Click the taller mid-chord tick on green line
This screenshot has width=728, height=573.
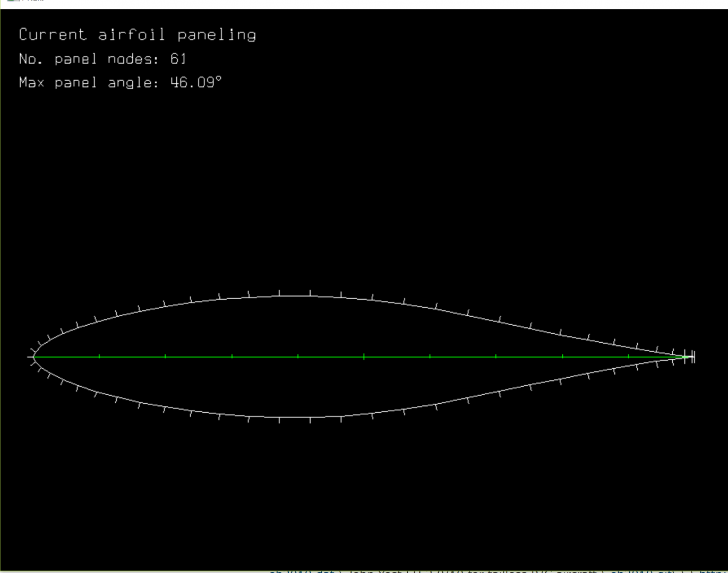click(364, 357)
